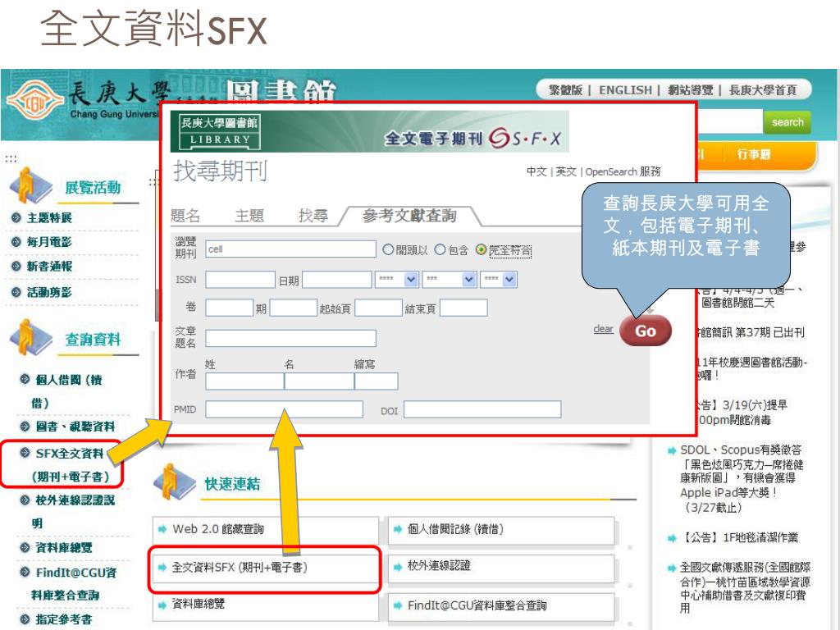Click the author 名 first name field
Viewport: 840px width, 630px height.
click(319, 381)
